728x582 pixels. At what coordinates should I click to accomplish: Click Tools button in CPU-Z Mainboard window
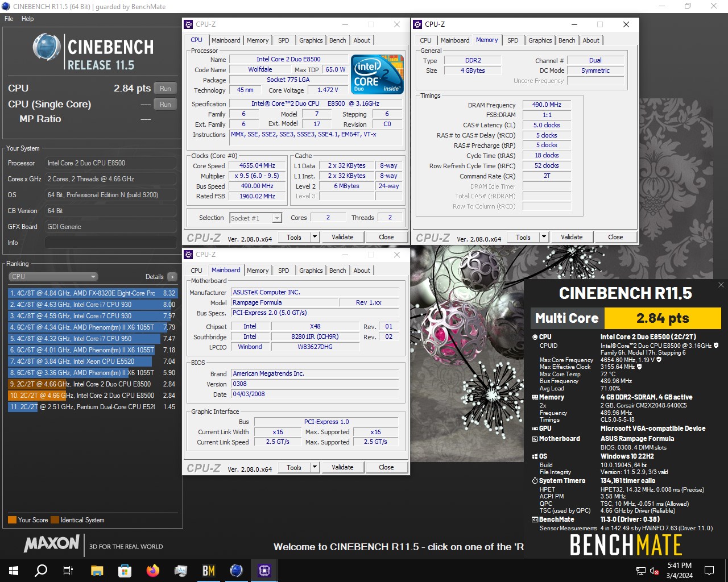coord(294,467)
